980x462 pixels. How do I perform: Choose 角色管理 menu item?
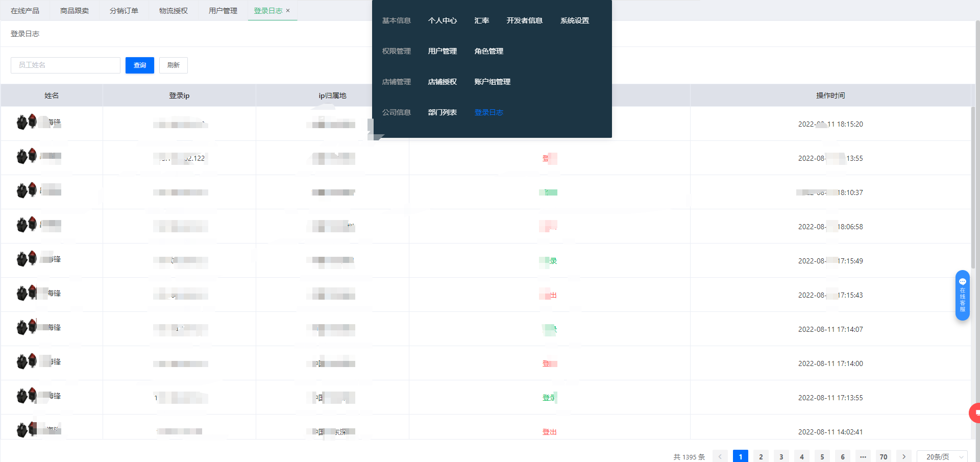pyautogui.click(x=488, y=52)
